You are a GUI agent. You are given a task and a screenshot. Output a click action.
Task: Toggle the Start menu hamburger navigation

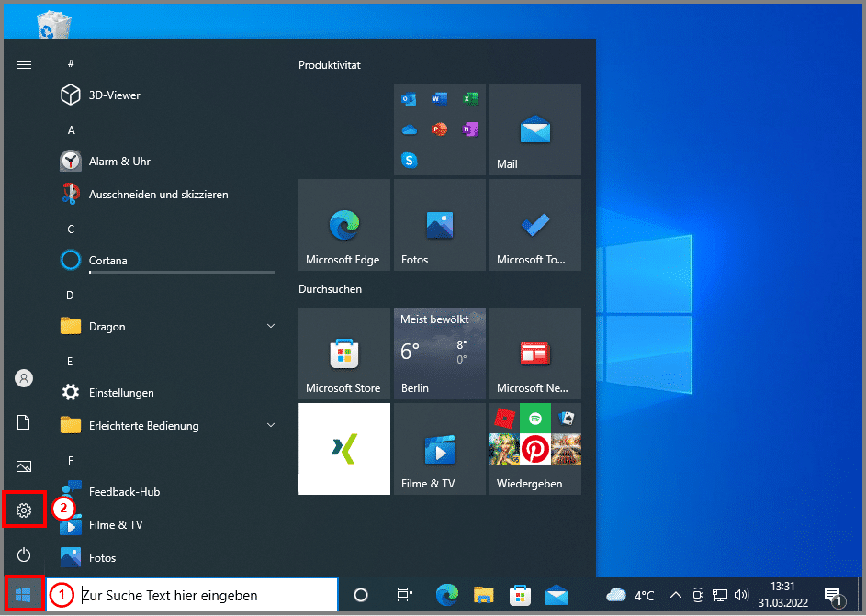pyautogui.click(x=24, y=64)
